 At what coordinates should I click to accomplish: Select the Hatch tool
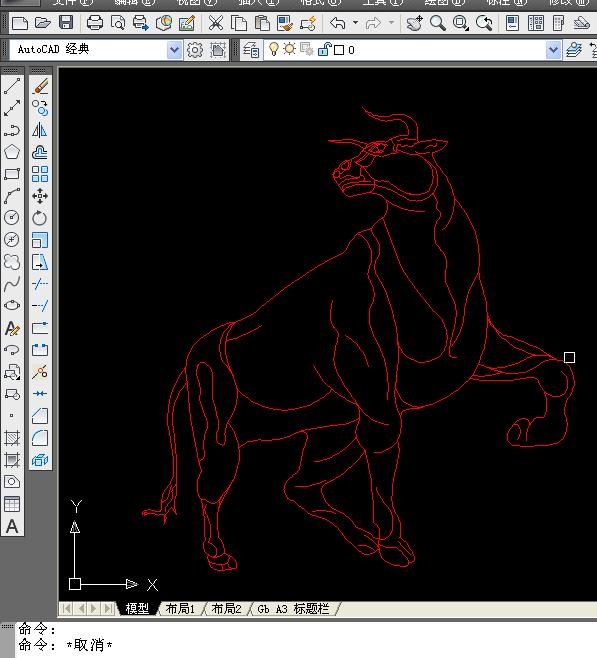tap(12, 438)
